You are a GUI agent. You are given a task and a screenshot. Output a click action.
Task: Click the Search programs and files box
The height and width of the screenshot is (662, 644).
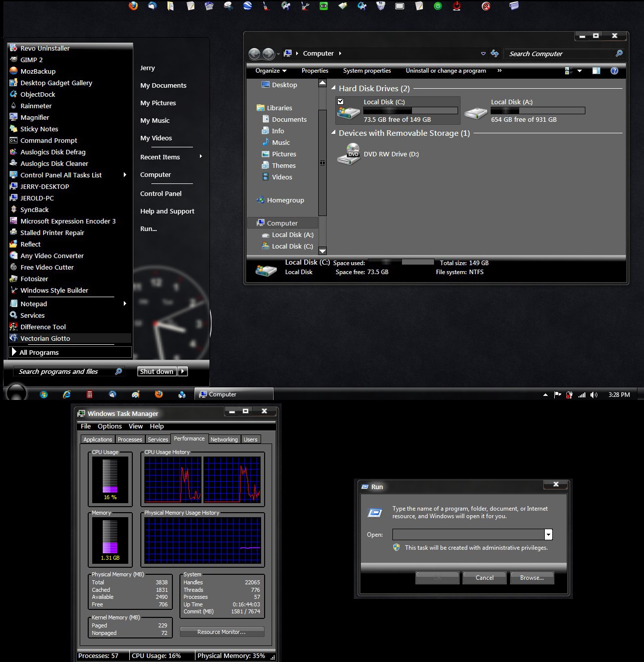point(68,371)
